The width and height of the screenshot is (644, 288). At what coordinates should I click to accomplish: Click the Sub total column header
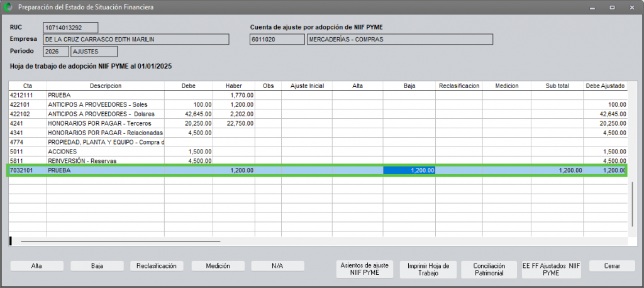[x=557, y=86]
